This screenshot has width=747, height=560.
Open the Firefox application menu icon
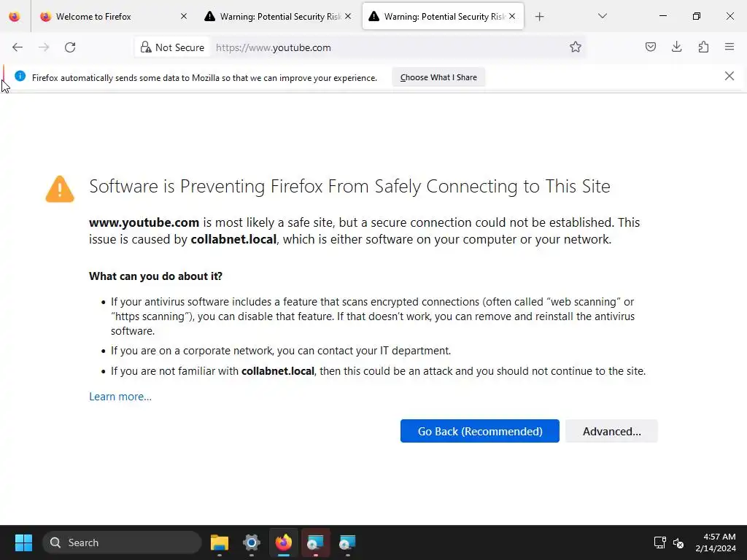tap(729, 47)
